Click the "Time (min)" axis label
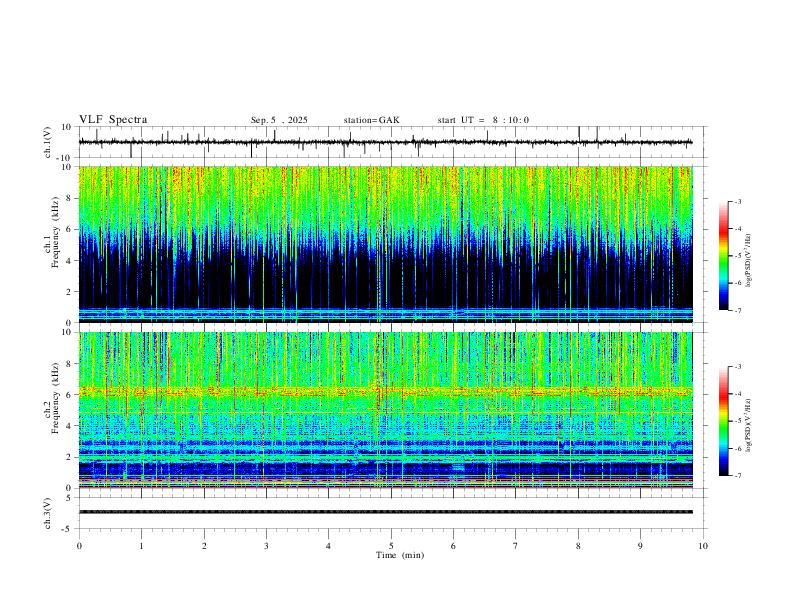The height and width of the screenshot is (612, 792). (x=400, y=555)
